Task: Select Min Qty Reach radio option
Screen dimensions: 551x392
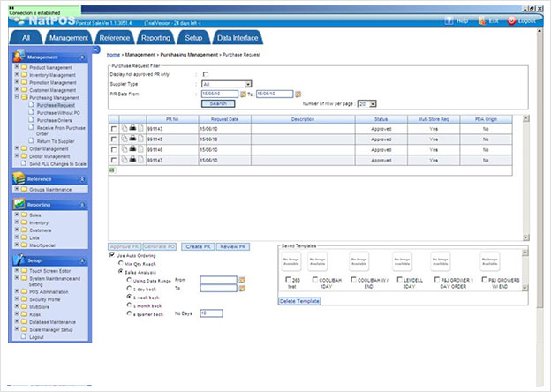Action: point(120,263)
